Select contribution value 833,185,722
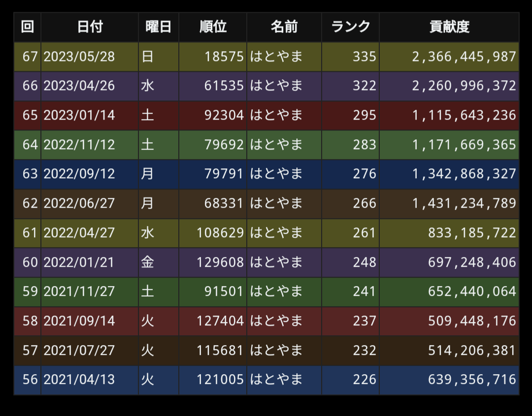Image resolution: width=532 pixels, height=416 pixels. (472, 233)
